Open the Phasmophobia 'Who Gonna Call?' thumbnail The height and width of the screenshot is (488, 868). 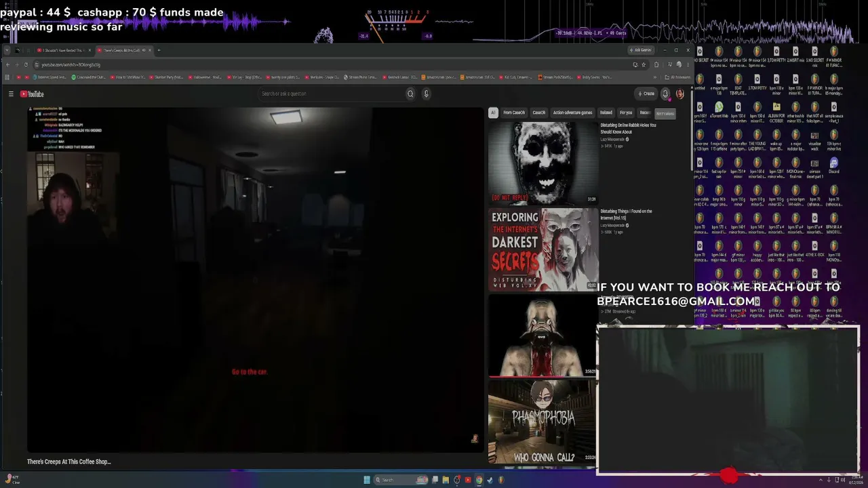pos(543,422)
